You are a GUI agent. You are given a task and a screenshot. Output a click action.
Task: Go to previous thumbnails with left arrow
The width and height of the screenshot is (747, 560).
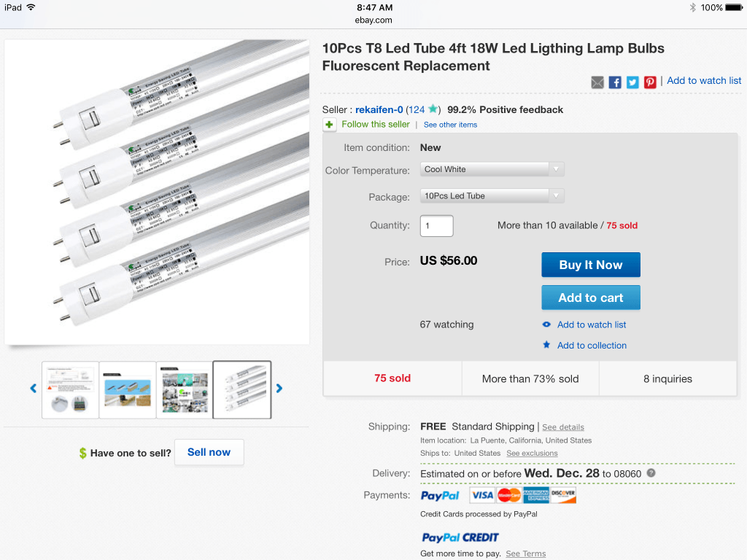coord(33,389)
